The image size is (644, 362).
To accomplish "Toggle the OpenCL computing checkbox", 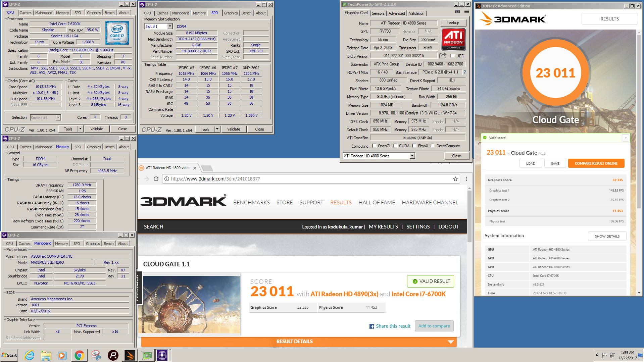I will (374, 146).
